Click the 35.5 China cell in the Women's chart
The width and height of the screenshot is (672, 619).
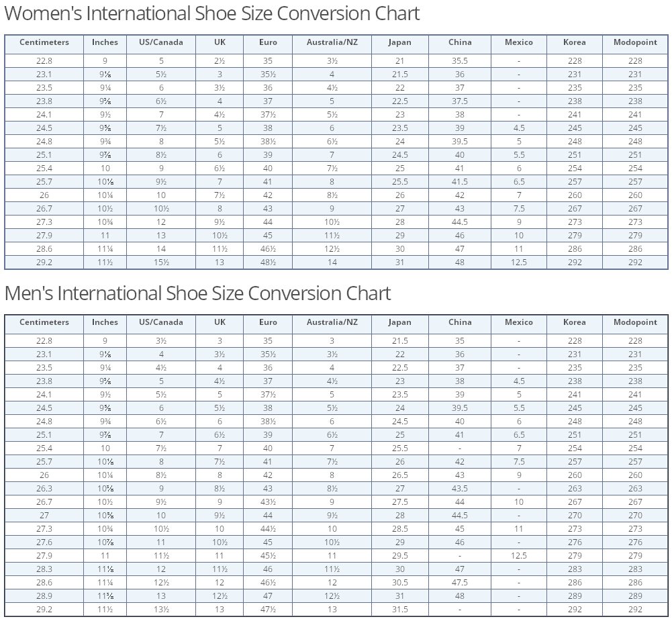tap(460, 60)
